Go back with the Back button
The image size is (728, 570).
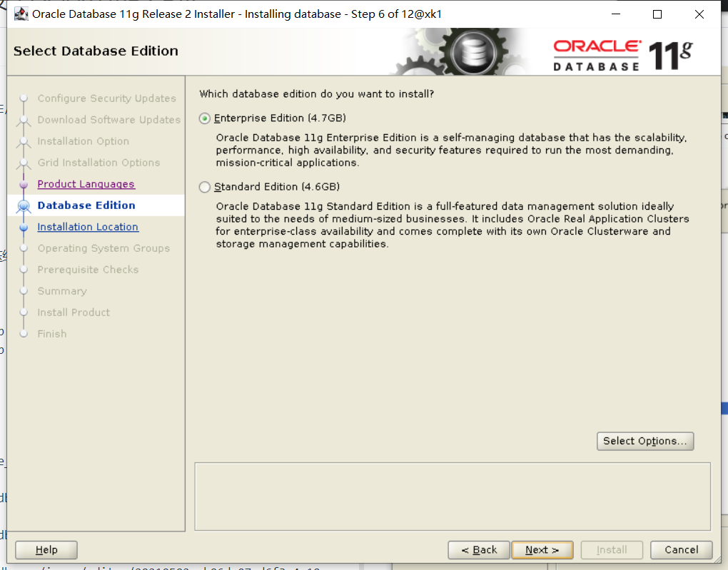(479, 550)
